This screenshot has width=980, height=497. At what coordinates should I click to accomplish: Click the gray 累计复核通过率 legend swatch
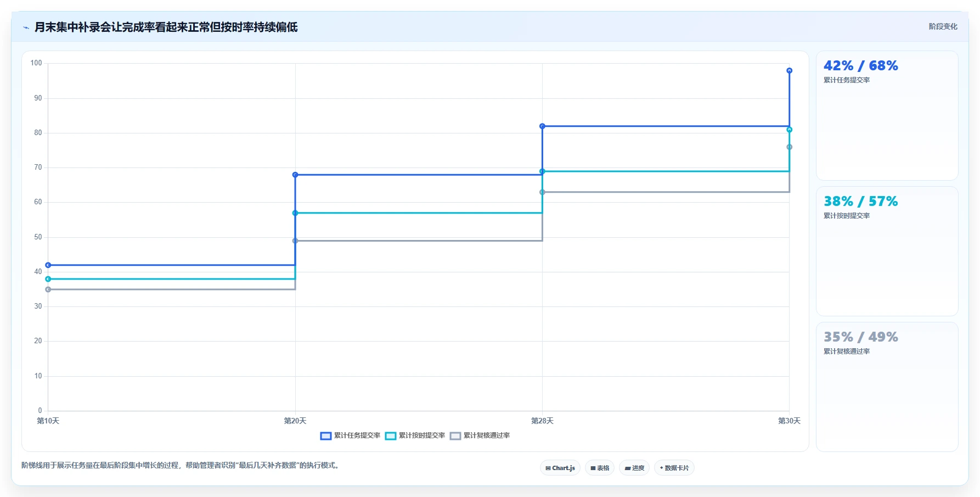tap(455, 436)
